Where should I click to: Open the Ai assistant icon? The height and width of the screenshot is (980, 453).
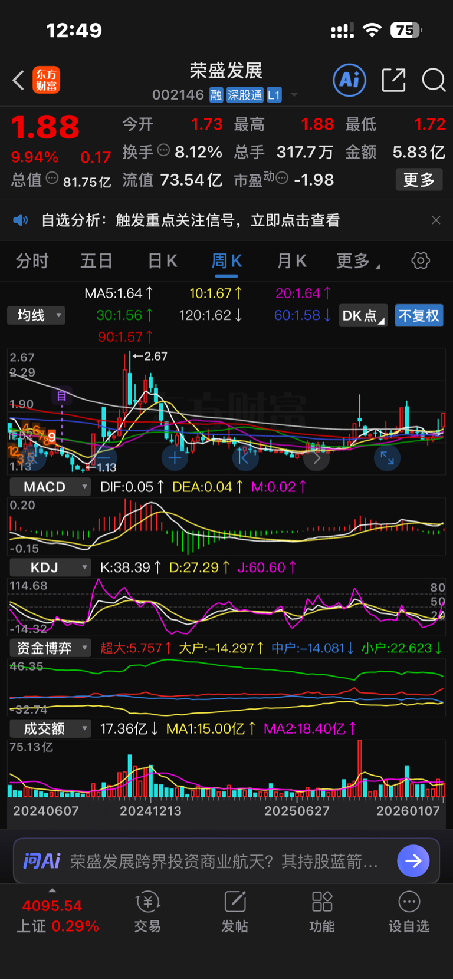pos(349,80)
